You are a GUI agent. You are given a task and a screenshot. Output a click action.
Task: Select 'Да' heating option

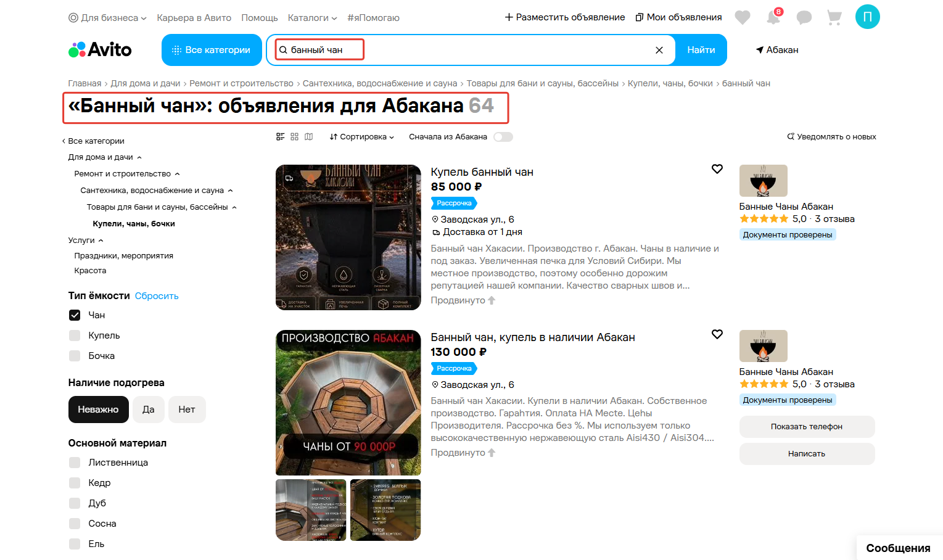[x=149, y=410]
